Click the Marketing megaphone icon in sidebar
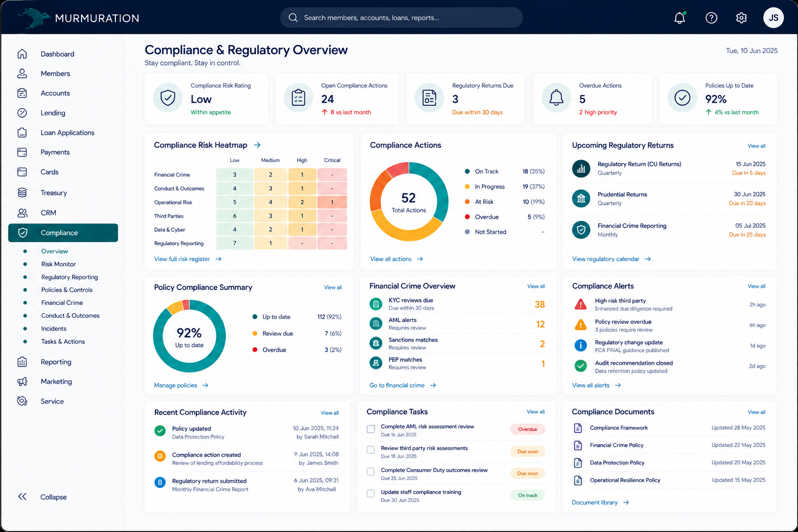798x532 pixels. coord(22,381)
